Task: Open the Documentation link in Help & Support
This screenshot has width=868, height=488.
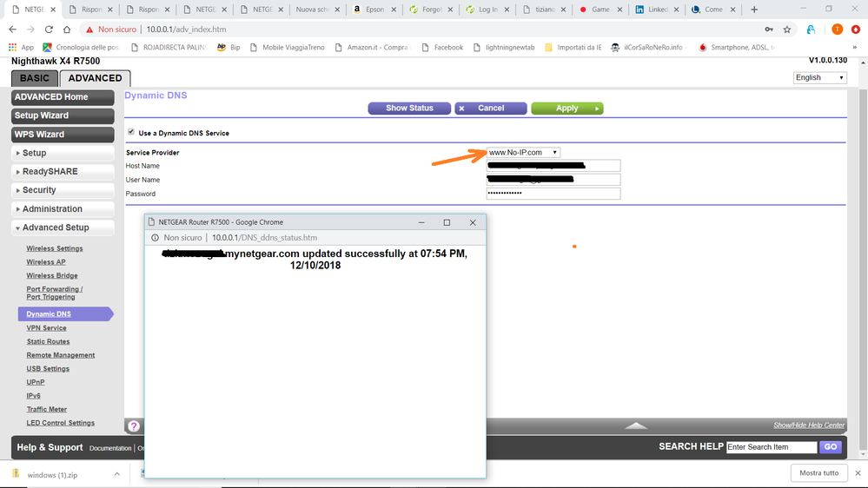Action: [110, 448]
